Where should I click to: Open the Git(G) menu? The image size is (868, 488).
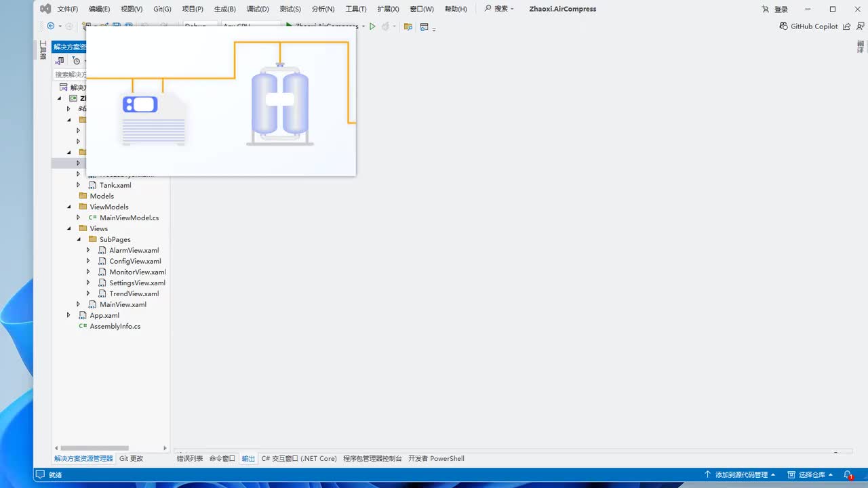[x=162, y=9]
